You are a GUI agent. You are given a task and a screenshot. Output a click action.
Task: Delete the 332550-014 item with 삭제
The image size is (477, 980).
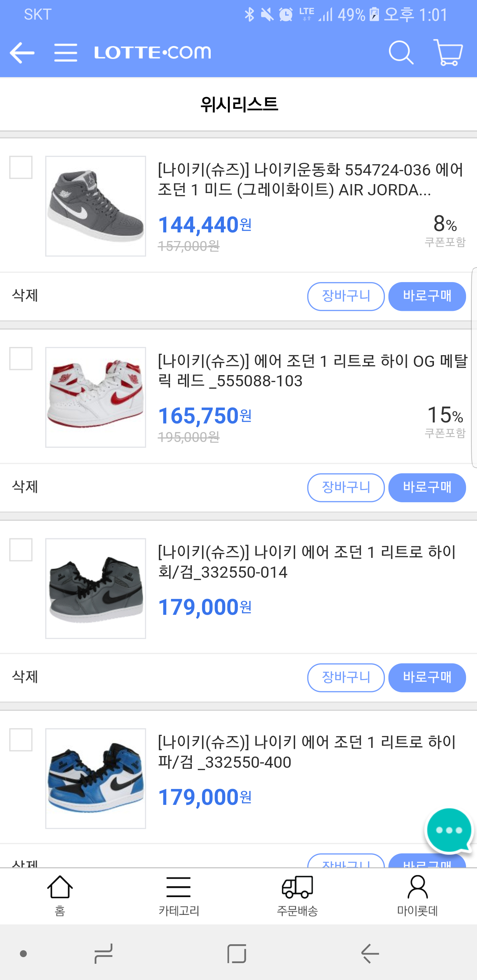pyautogui.click(x=25, y=677)
